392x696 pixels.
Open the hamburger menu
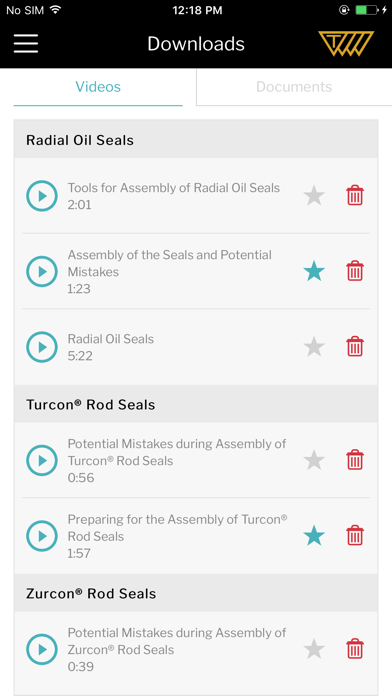click(26, 44)
